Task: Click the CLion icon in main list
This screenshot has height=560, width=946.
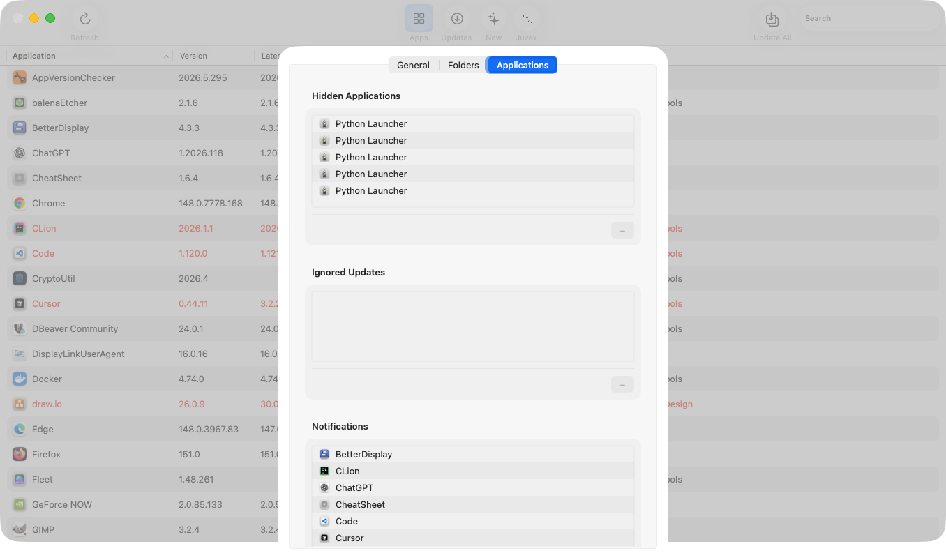Action: click(20, 228)
